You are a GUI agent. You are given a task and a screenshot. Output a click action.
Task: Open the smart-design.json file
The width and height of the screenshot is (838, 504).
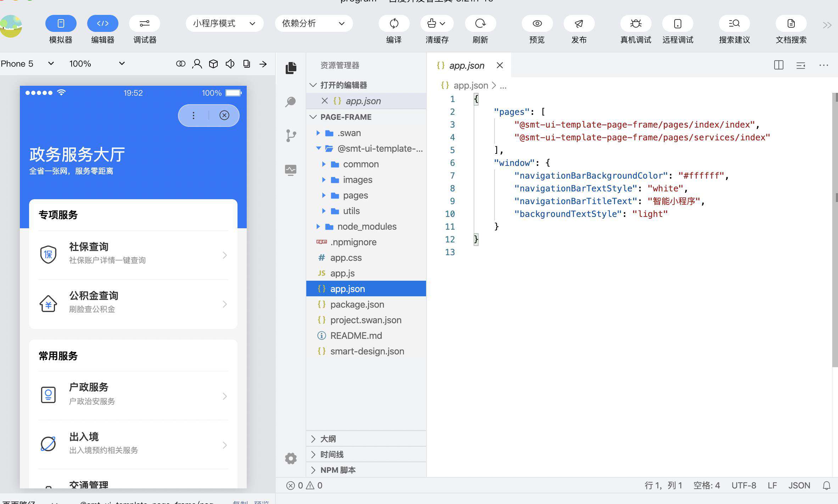click(x=366, y=351)
